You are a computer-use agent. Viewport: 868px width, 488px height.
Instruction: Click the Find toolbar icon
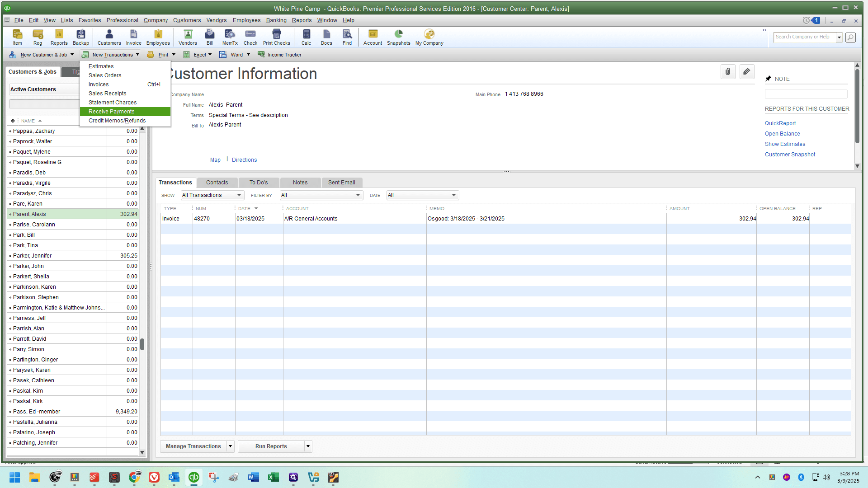point(347,37)
